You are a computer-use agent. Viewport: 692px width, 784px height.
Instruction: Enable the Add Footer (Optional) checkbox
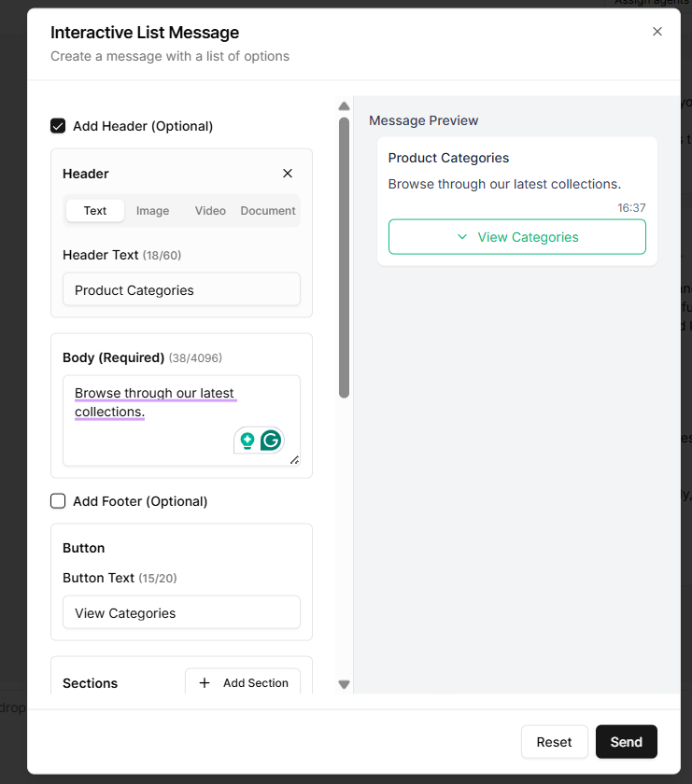click(58, 501)
